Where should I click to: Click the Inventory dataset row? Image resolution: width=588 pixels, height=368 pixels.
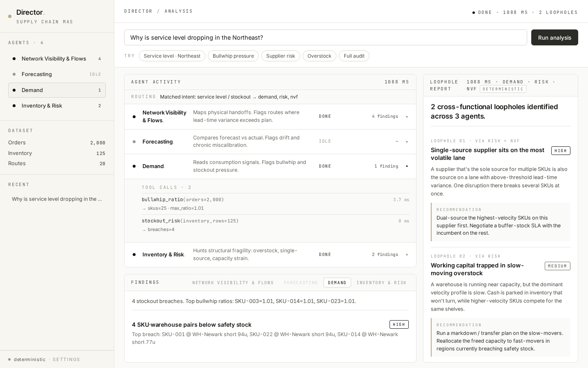point(57,153)
